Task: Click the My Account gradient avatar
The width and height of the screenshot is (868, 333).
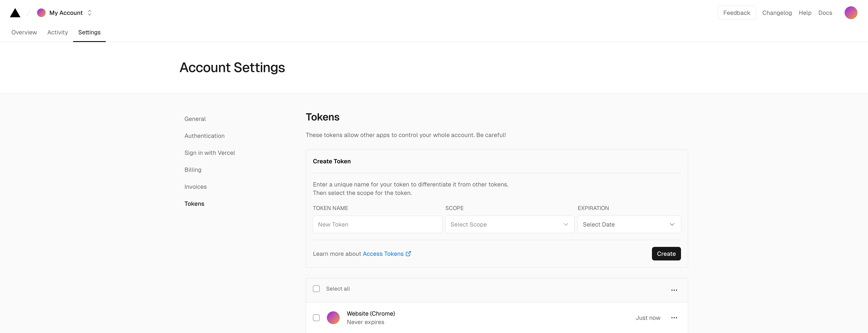Action: click(41, 13)
